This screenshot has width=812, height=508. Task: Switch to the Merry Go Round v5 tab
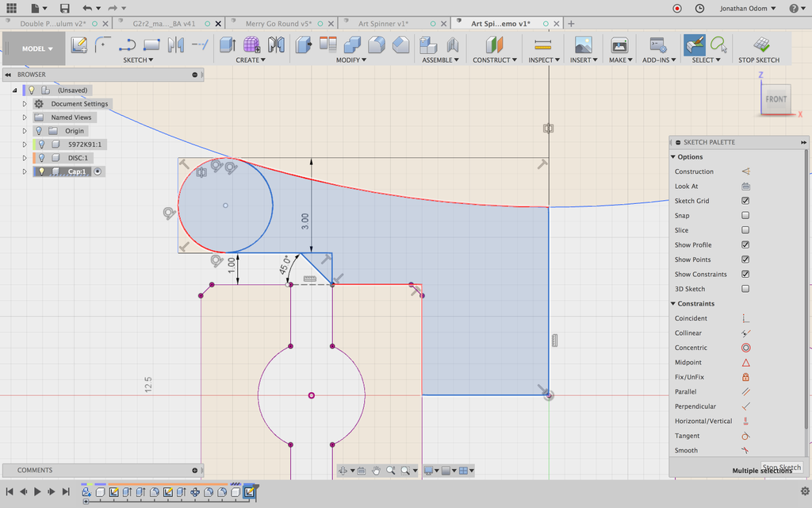click(x=277, y=24)
